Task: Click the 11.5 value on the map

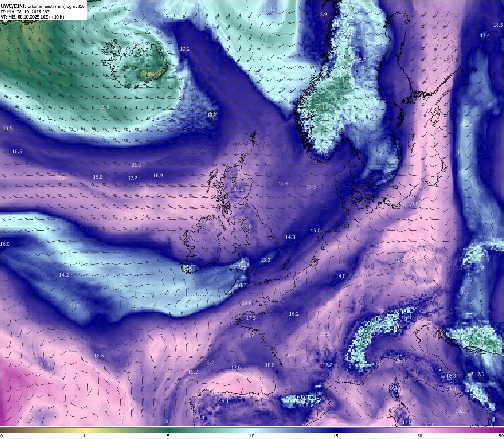Action: pyautogui.click(x=463, y=293)
